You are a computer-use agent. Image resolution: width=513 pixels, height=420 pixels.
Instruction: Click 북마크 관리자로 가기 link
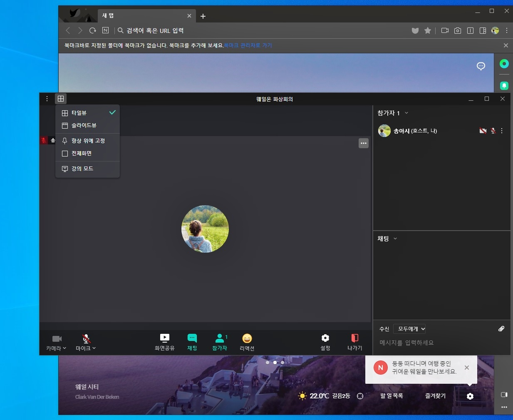click(x=248, y=45)
